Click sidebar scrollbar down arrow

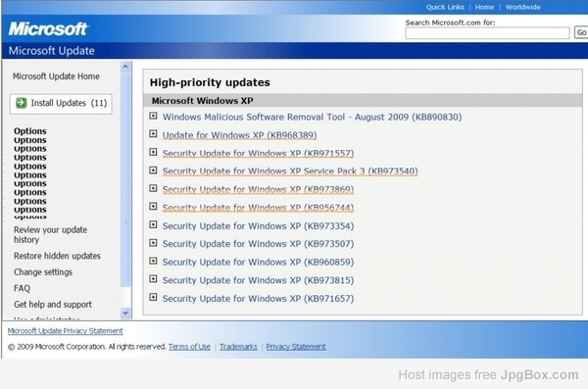[x=125, y=313]
